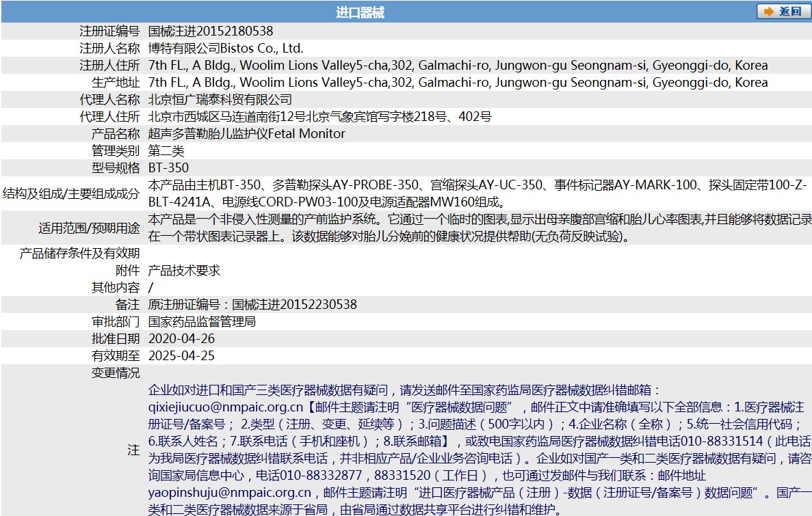Viewport: 812px width, 516px height.
Task: Click the 管理类别 field label
Action: (116, 150)
